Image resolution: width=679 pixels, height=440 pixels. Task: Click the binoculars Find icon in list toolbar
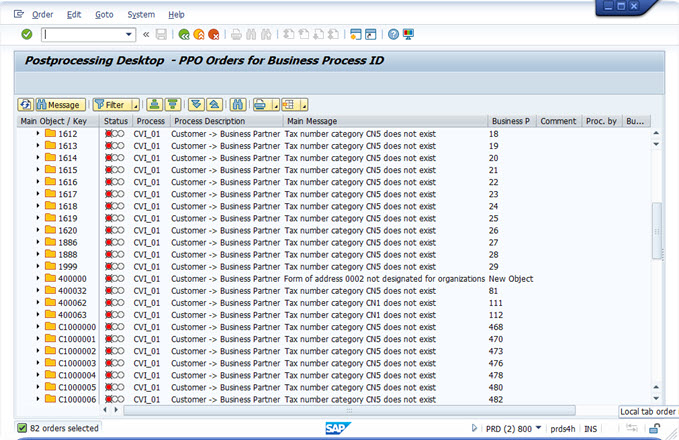(238, 104)
